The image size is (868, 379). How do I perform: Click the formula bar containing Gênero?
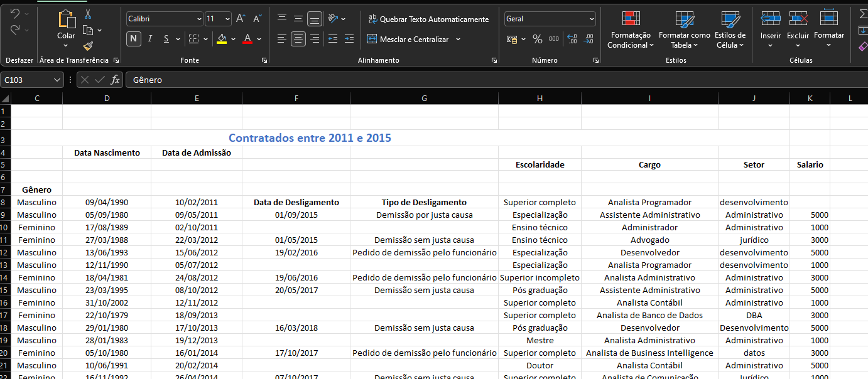coord(496,80)
